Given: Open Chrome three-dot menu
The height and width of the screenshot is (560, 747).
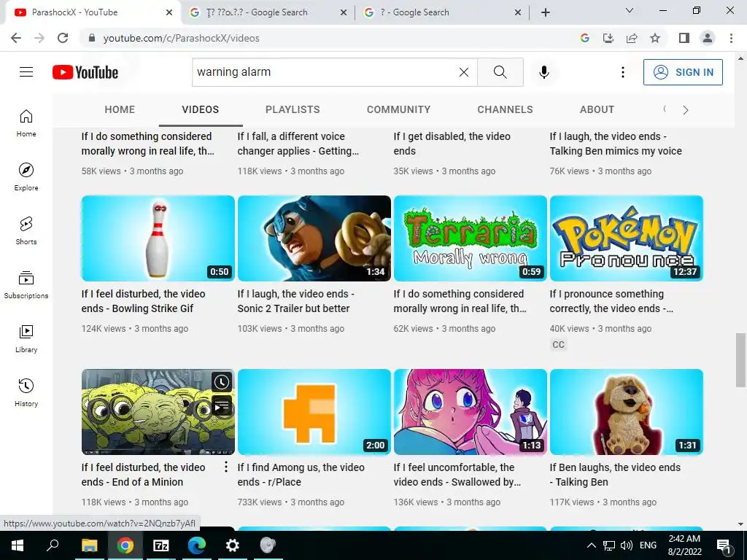Looking at the screenshot, I should click(x=731, y=38).
